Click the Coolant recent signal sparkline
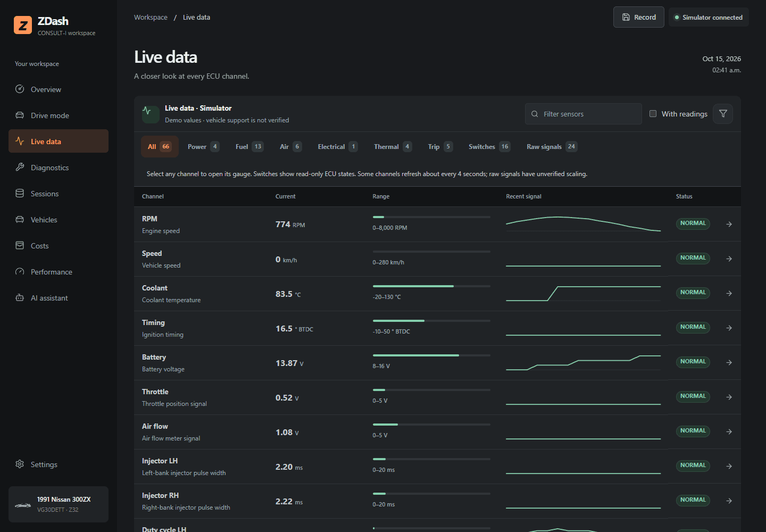 pos(583,293)
